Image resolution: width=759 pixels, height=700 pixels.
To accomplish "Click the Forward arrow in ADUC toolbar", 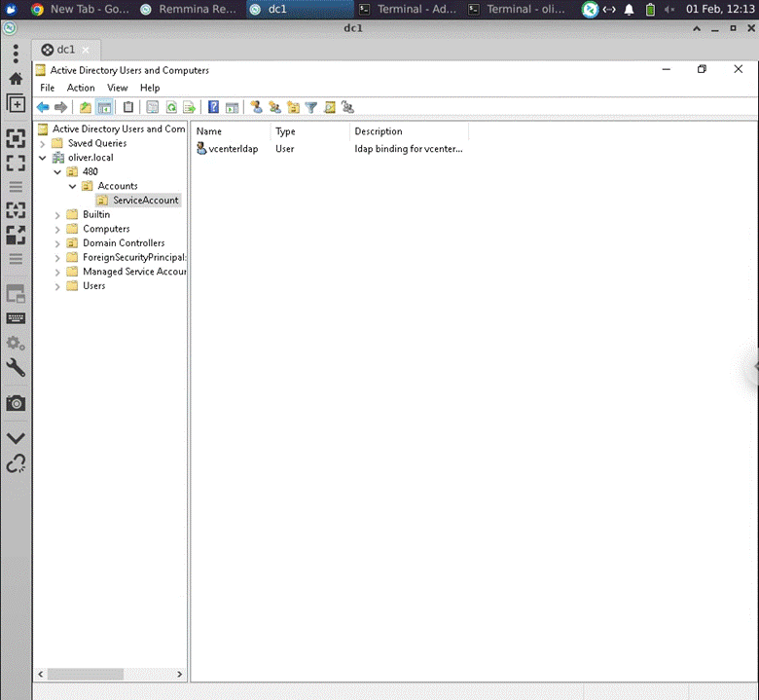I will click(60, 107).
